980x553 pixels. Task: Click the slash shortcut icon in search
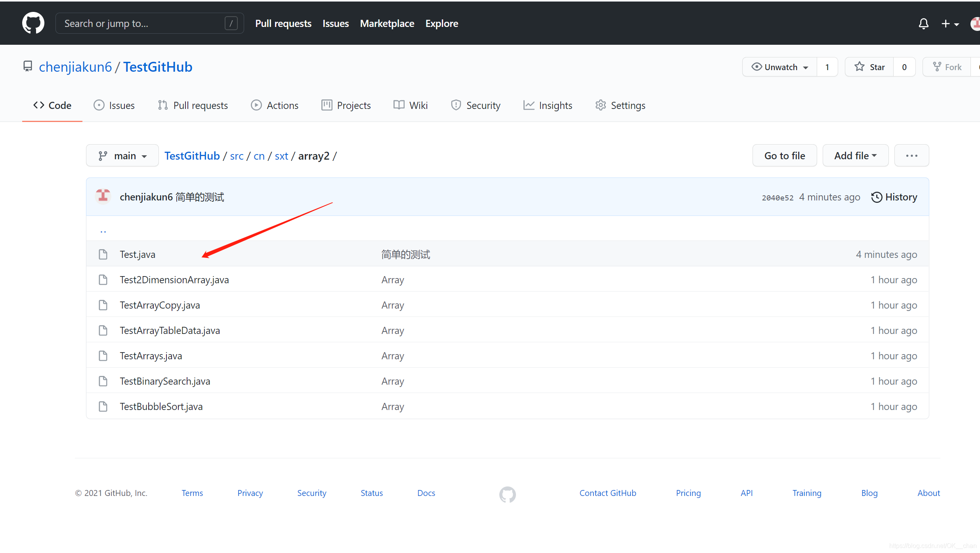click(231, 23)
